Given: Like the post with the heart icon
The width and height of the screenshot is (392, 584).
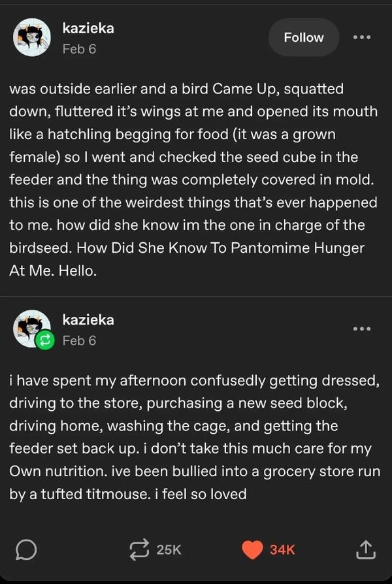Looking at the screenshot, I should coord(252,550).
